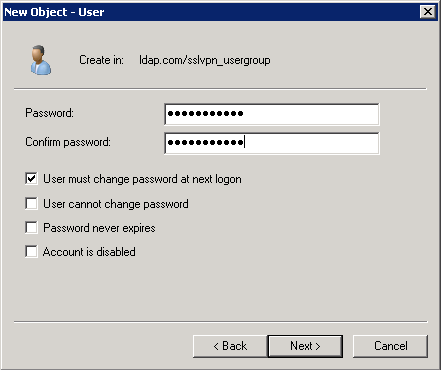Click the user avatar icon
Image resolution: width=441 pixels, height=370 pixels.
point(41,60)
